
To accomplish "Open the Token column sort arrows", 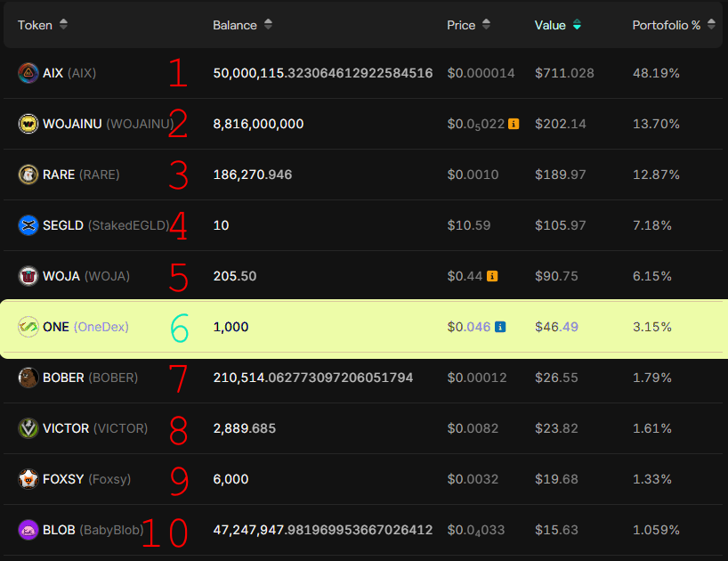I will point(63,25).
